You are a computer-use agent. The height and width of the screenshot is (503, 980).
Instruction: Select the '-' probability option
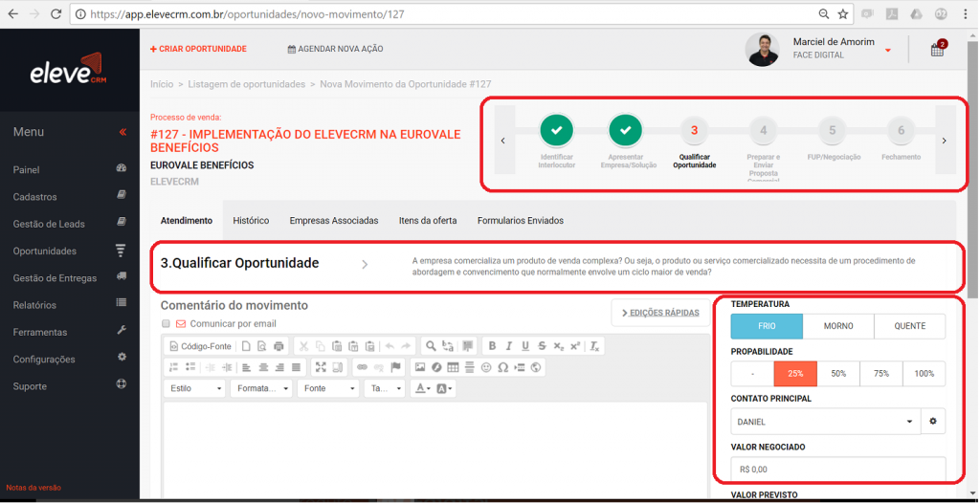[x=752, y=374]
